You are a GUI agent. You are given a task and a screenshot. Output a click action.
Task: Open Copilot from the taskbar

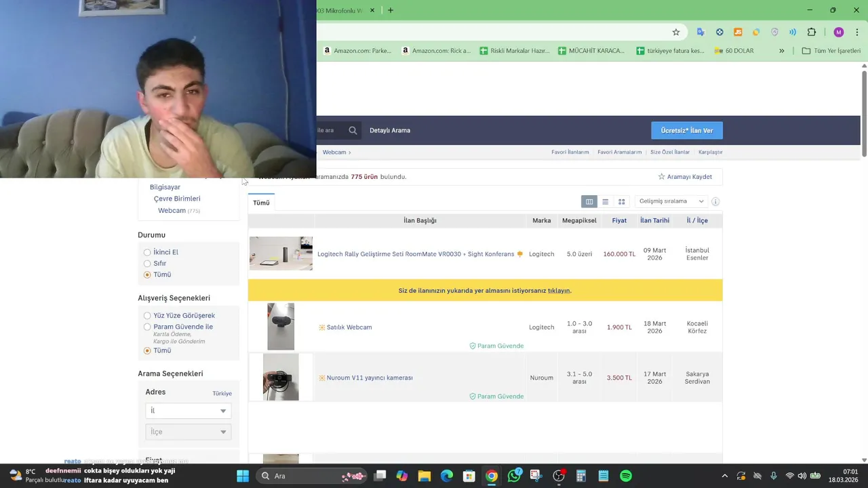point(402,476)
